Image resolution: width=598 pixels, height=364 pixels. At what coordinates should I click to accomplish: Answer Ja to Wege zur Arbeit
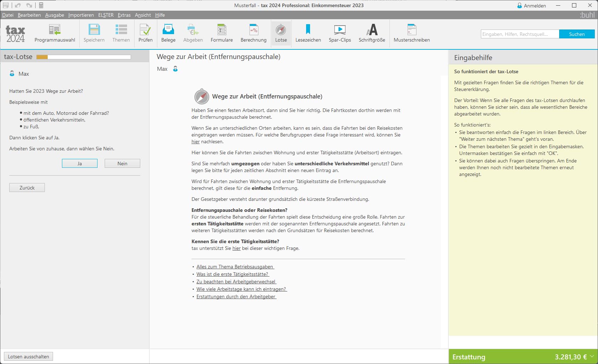coord(80,164)
